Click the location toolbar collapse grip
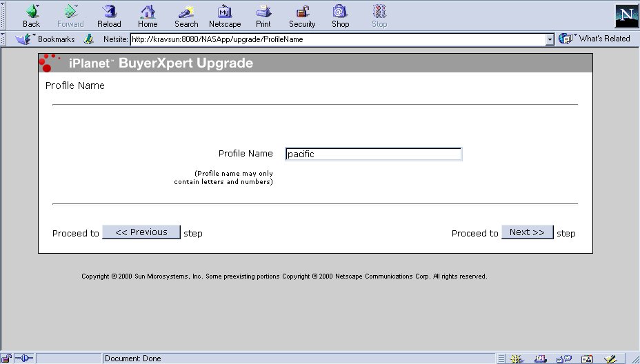640x364 pixels. tap(3, 39)
